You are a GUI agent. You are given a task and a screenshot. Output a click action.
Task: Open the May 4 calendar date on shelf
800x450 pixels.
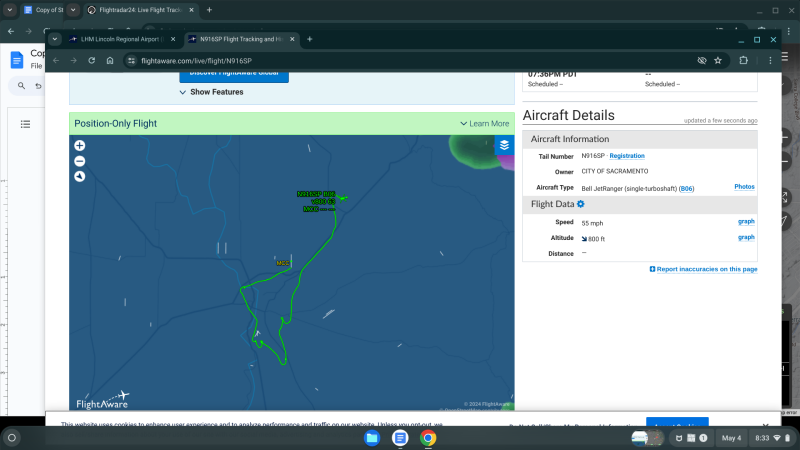[731, 438]
